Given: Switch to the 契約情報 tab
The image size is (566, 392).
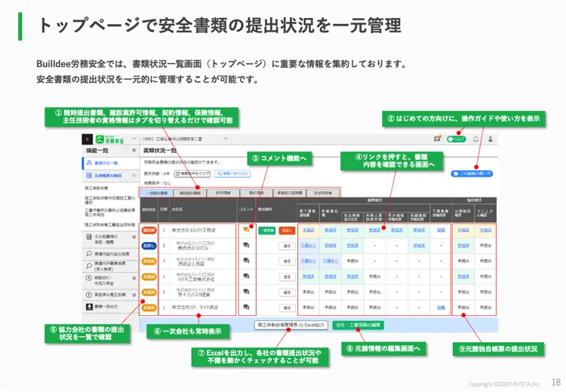Looking at the screenshot, I should pos(257,193).
